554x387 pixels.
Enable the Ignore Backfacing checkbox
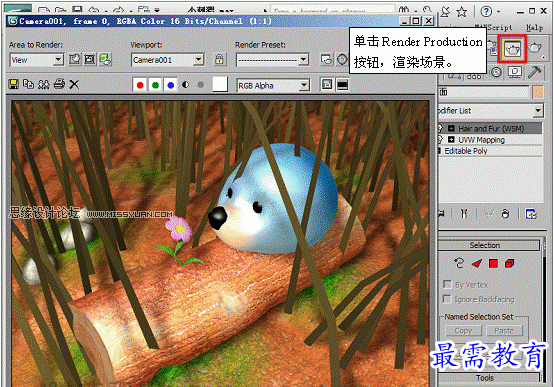point(447,299)
